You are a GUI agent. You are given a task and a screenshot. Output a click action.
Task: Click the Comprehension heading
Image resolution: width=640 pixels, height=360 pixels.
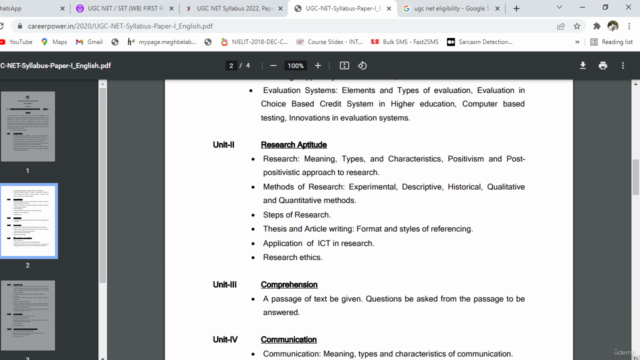click(x=289, y=285)
